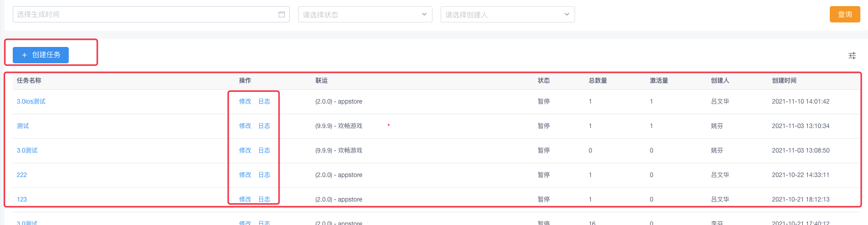Open 日志 in the 222 row

[264, 175]
